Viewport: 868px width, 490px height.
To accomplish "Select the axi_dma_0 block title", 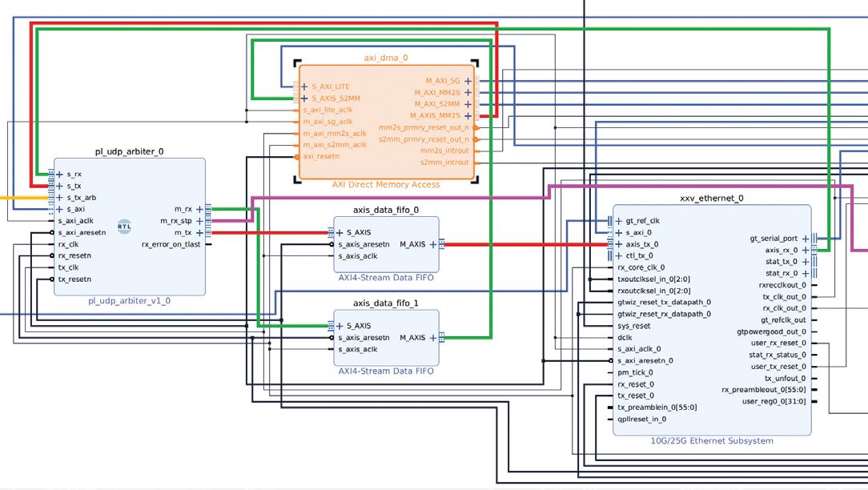I will (x=386, y=58).
